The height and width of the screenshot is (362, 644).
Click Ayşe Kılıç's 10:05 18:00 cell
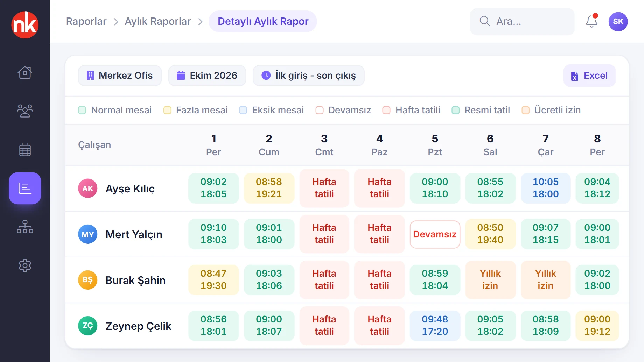coord(546,188)
